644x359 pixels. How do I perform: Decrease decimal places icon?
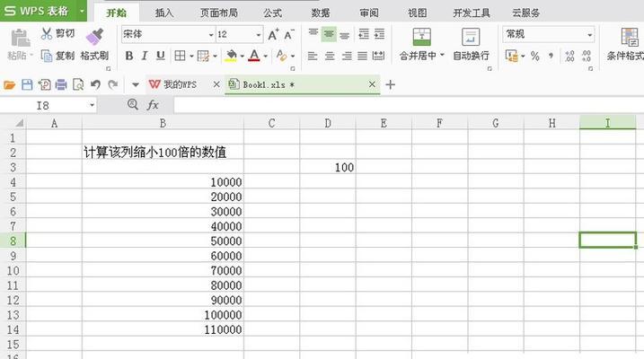pos(587,56)
